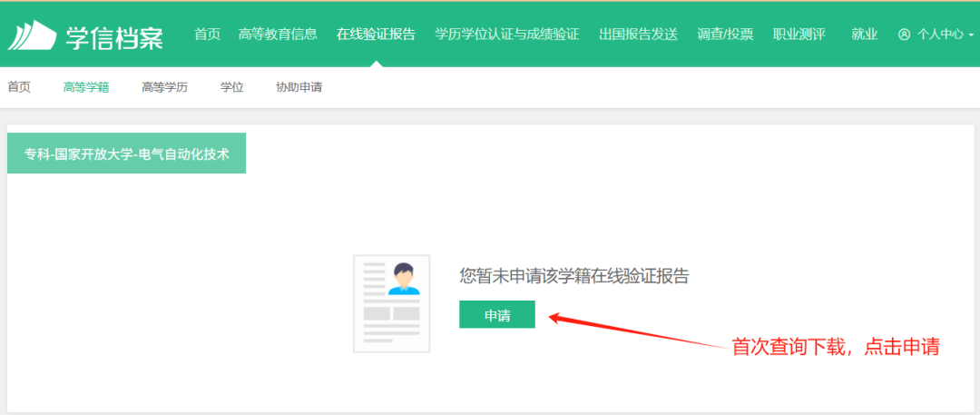Open 个人中心 user icon
This screenshot has width=980, height=415.
pos(903,35)
